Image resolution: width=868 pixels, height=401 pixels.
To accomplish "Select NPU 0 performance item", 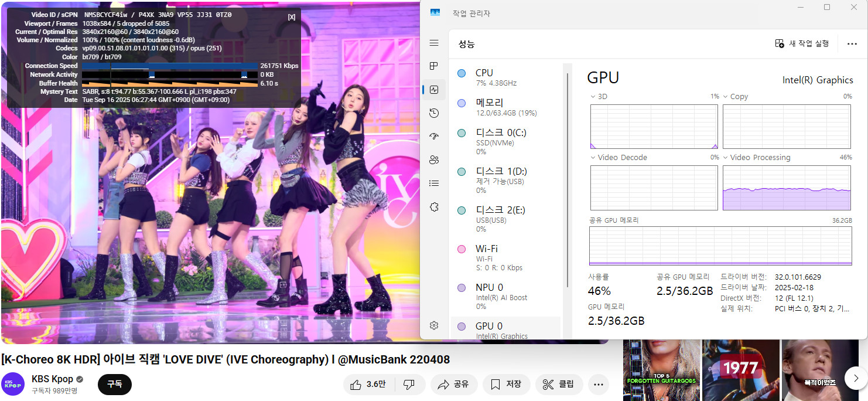I will point(506,297).
